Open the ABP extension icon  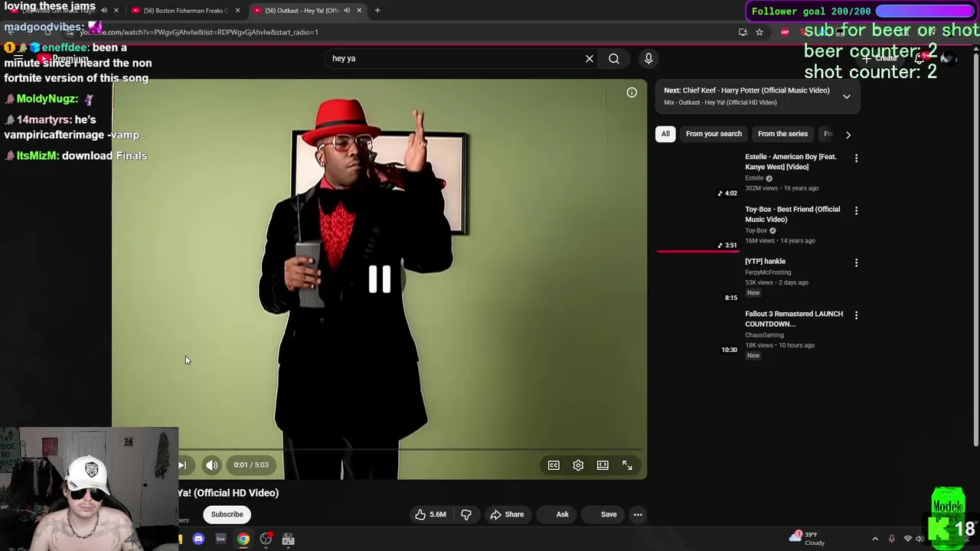(x=785, y=32)
